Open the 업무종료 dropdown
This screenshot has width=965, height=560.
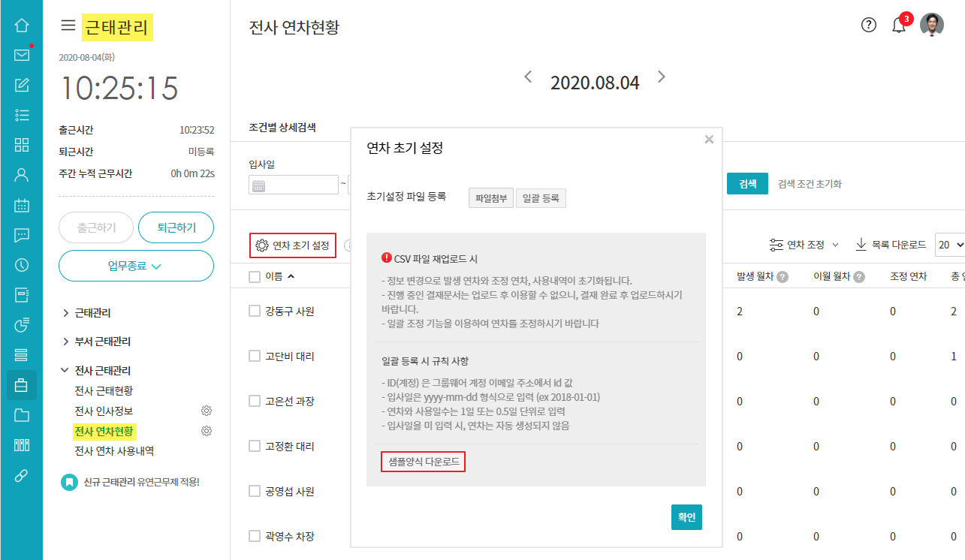pos(136,266)
